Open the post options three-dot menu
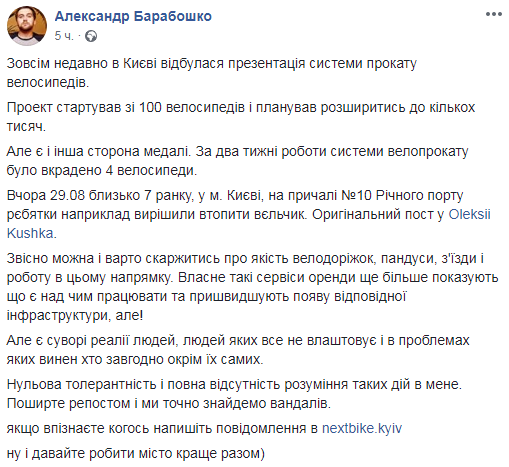Screen dimensions: 509x467 point(494,14)
